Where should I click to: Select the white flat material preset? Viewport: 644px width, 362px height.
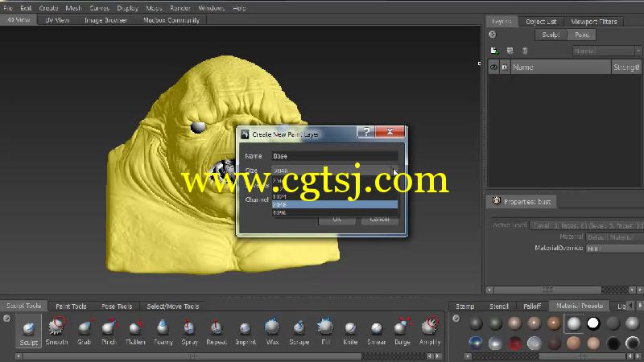pos(593,323)
